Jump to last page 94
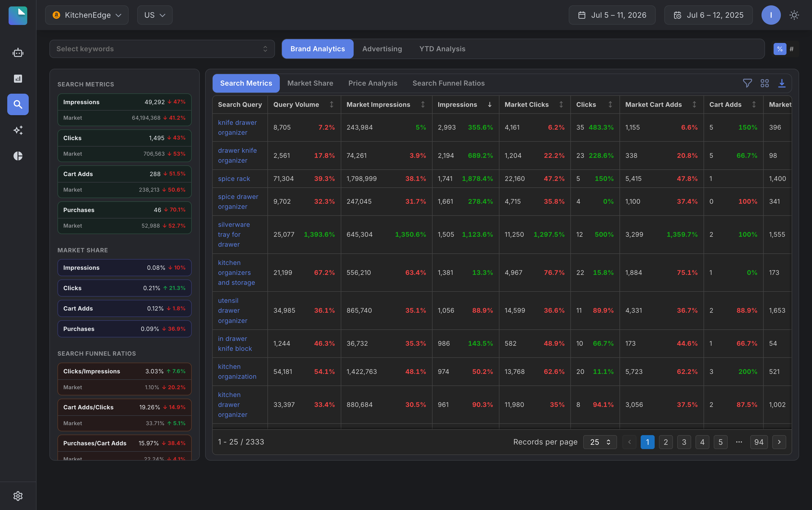The width and height of the screenshot is (812, 510). [x=759, y=442]
